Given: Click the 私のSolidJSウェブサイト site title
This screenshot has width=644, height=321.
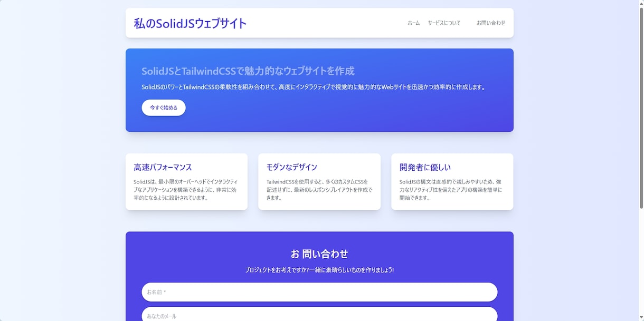Looking at the screenshot, I should [190, 23].
